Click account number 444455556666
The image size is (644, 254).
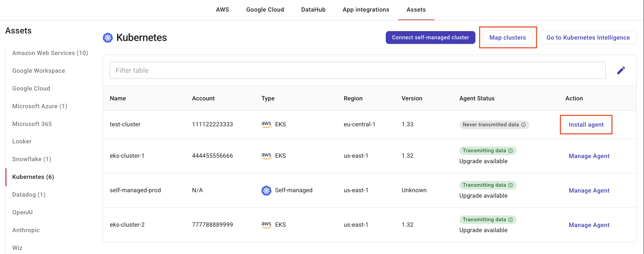click(x=213, y=156)
